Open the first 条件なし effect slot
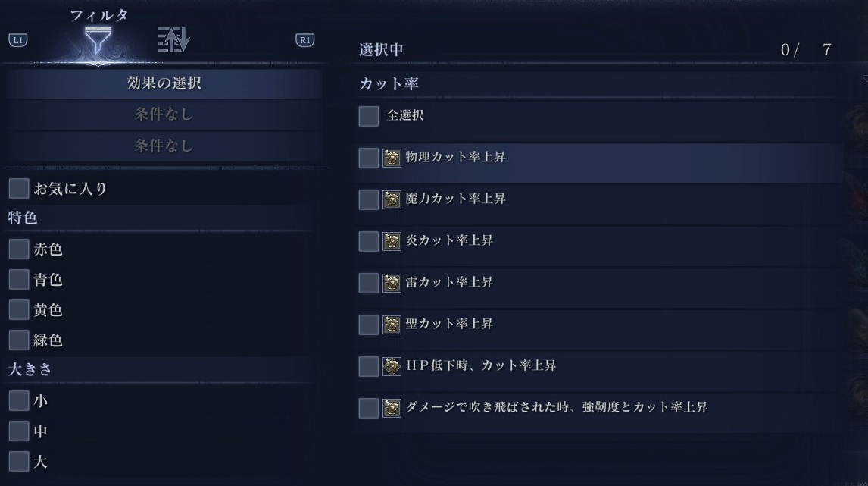 pyautogui.click(x=164, y=114)
